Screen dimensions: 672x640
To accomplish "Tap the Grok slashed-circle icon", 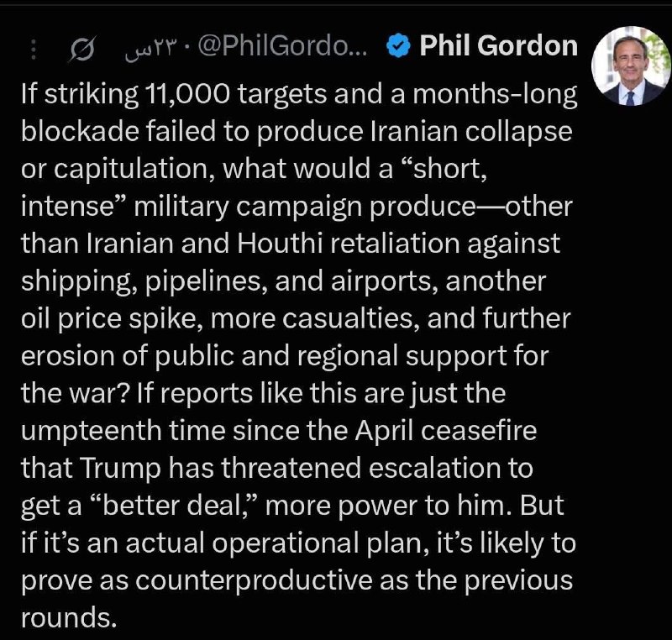I will pyautogui.click(x=81, y=50).
